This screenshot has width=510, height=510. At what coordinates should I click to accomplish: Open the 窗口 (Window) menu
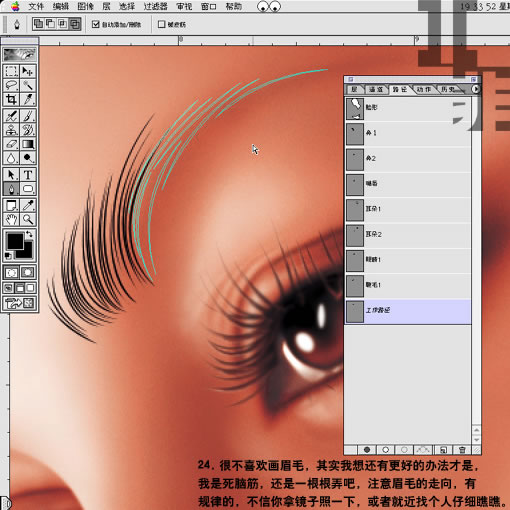(x=209, y=6)
